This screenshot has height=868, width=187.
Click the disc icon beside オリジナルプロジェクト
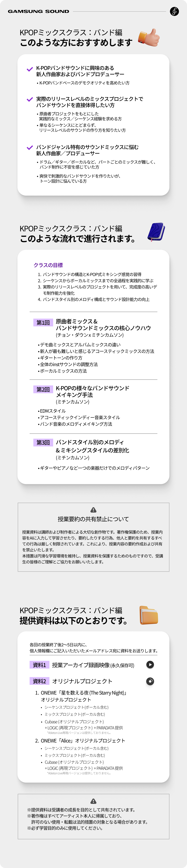coord(150,681)
